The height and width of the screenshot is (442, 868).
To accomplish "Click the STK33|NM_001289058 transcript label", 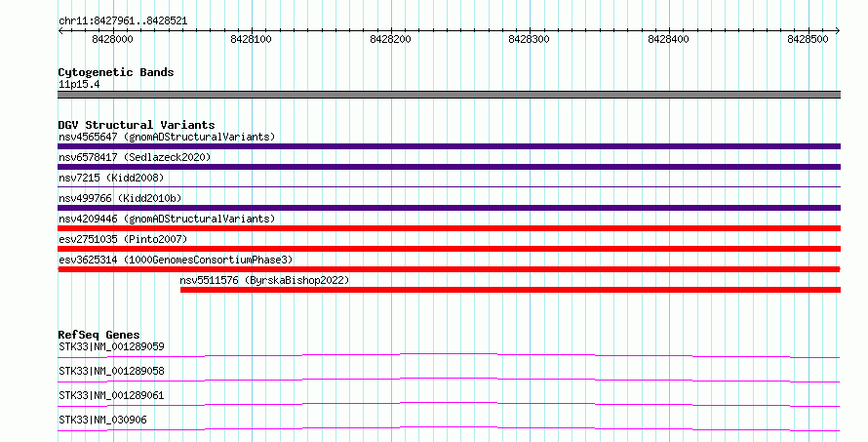I will (x=111, y=371).
